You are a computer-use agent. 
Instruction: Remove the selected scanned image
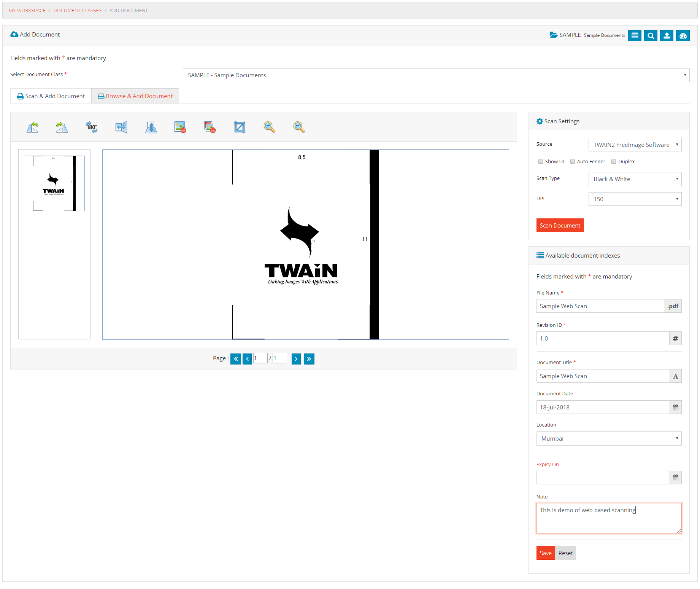click(x=180, y=127)
